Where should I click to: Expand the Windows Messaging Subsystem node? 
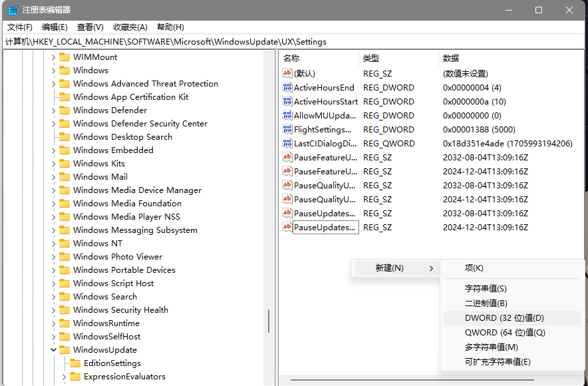[x=53, y=230]
